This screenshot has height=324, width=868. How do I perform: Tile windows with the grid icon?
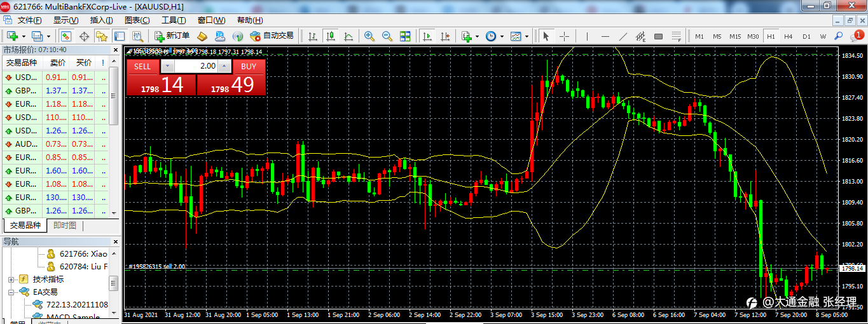404,36
